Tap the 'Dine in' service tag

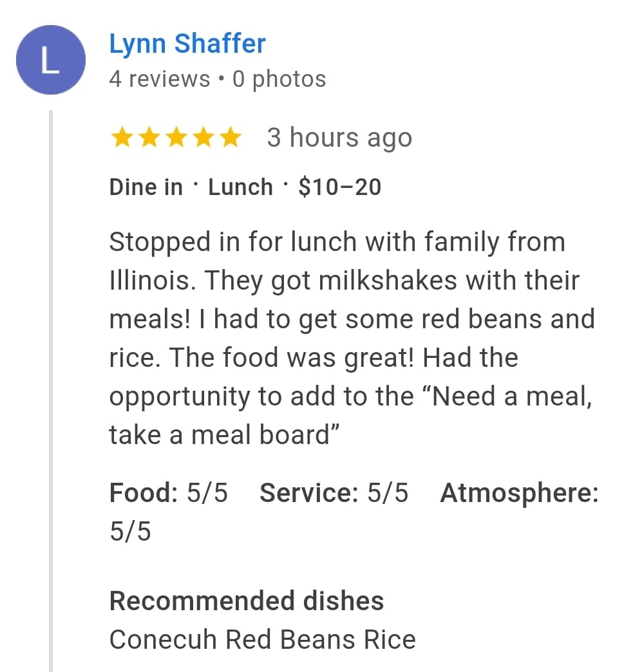click(146, 187)
